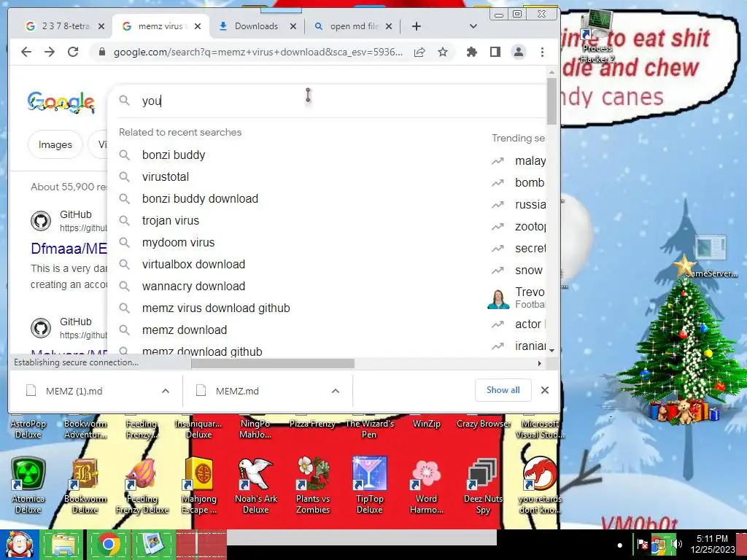Select the Images search filter
The width and height of the screenshot is (747, 560).
[55, 145]
